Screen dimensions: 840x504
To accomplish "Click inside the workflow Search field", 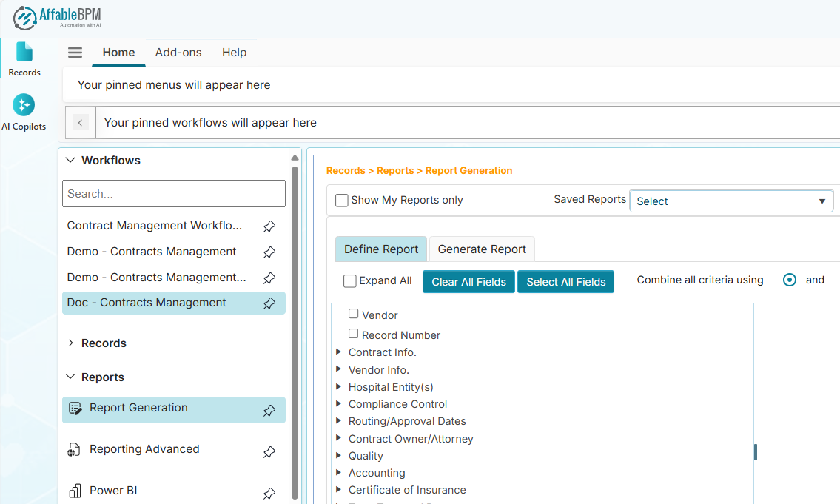I will pos(173,193).
